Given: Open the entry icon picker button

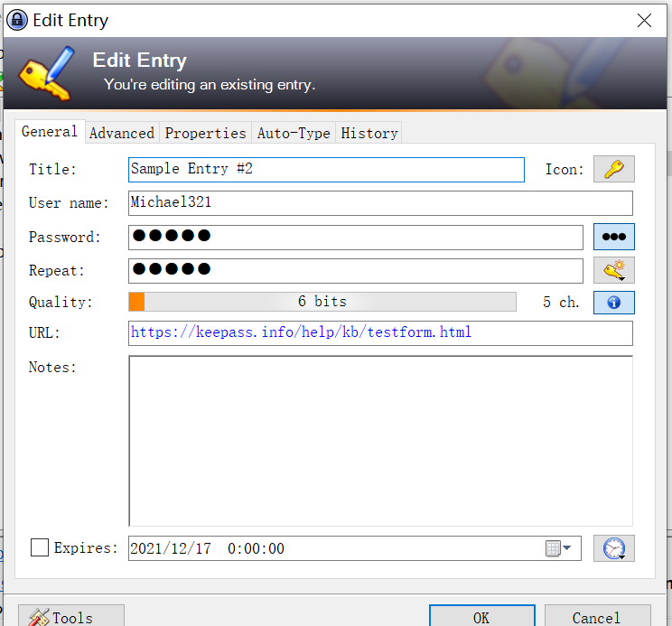Looking at the screenshot, I should click(x=613, y=169).
